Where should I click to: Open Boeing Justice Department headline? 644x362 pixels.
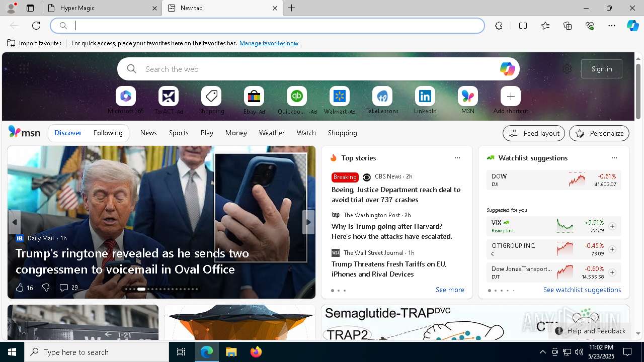coord(396,195)
